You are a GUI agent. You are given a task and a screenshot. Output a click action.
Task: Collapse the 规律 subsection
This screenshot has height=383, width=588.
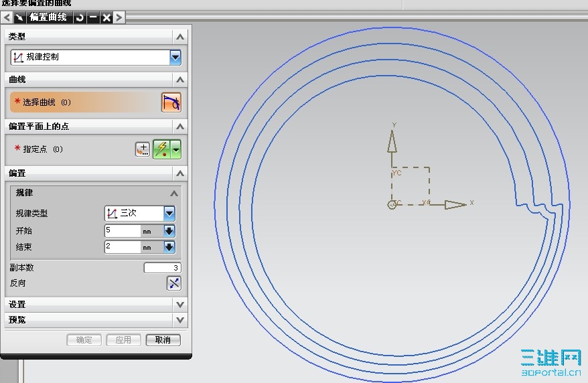click(174, 194)
